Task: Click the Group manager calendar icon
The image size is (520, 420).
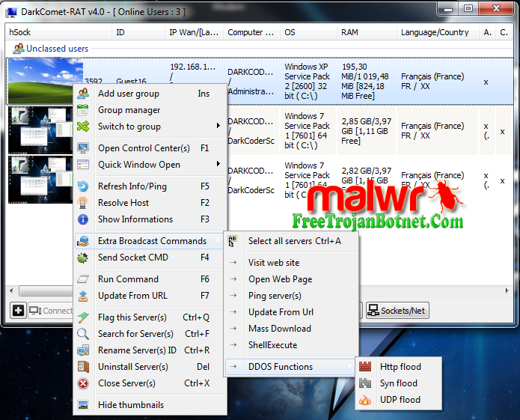Action: 83,110
